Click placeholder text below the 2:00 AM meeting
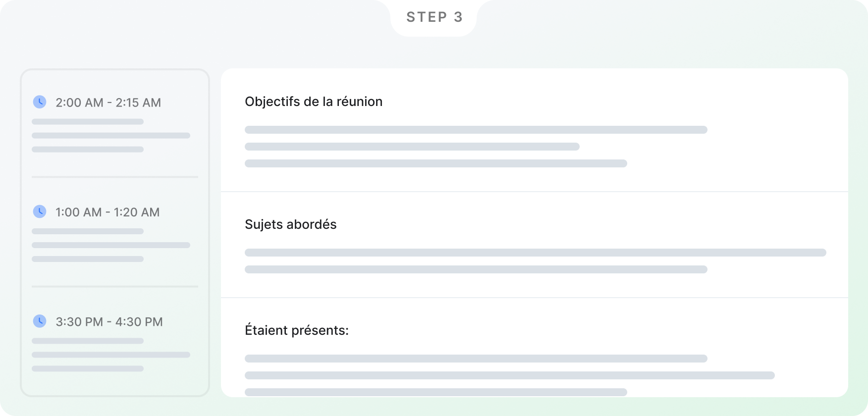This screenshot has height=416, width=868. click(x=111, y=135)
